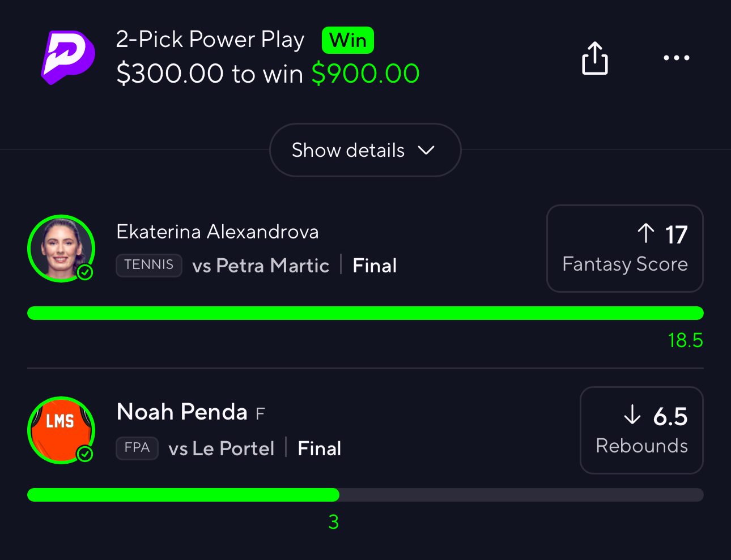731x560 pixels.
Task: Select Ekaterina Alexandrova's player photo
Action: pos(61,249)
